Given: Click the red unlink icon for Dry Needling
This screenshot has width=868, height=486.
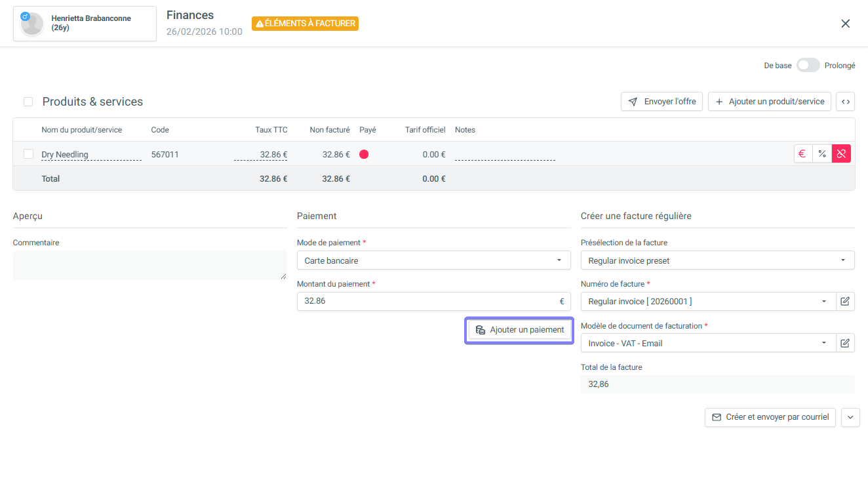Looking at the screenshot, I should click(841, 153).
